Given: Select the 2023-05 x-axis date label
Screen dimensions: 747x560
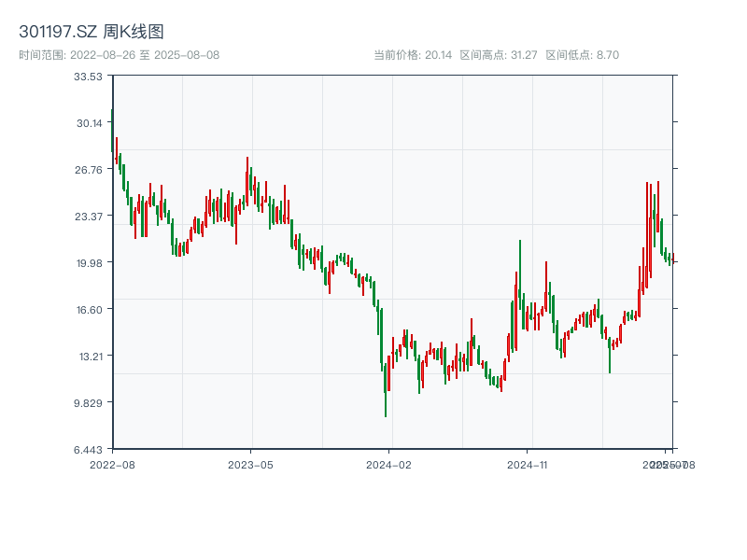Looking at the screenshot, I should coord(250,464).
